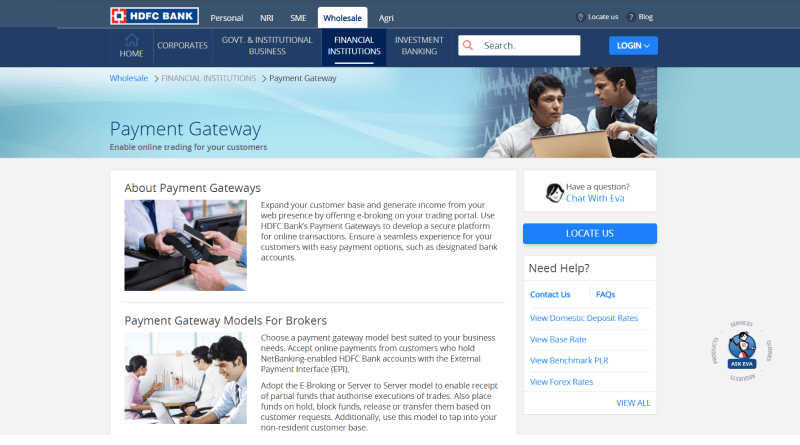This screenshot has width=800, height=445.
Task: Click the Payment Gateway breadcrumb text
Action: [x=303, y=78]
